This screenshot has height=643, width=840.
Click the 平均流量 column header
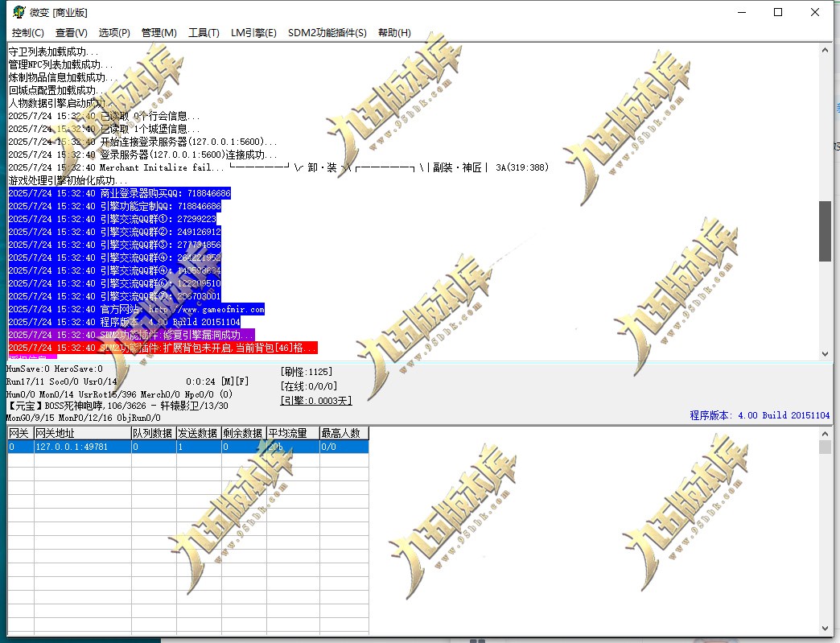pos(293,433)
